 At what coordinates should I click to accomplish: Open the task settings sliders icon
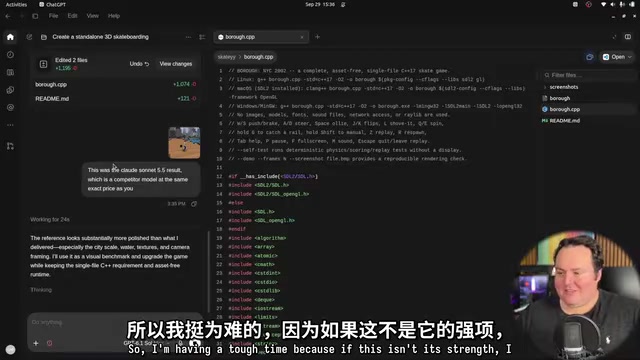[x=202, y=37]
